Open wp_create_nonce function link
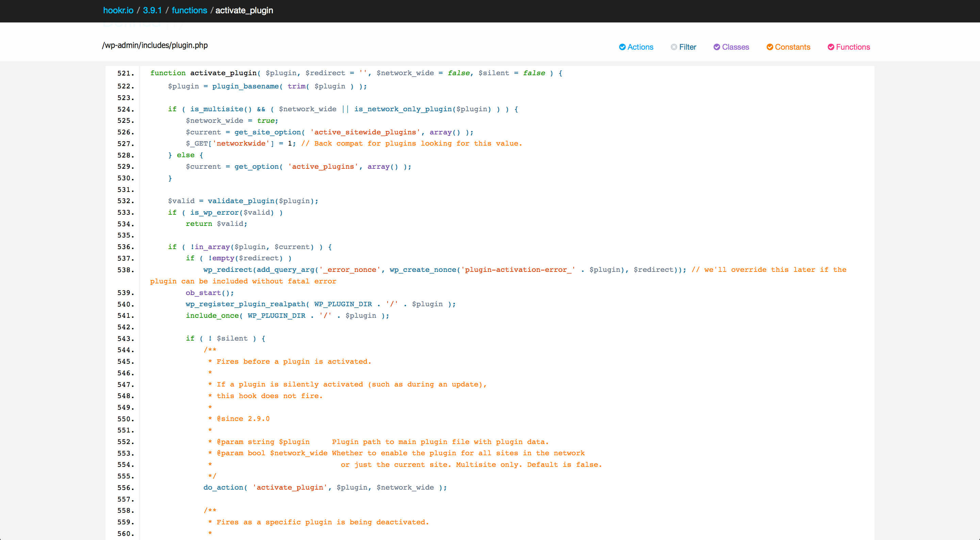 coord(422,270)
